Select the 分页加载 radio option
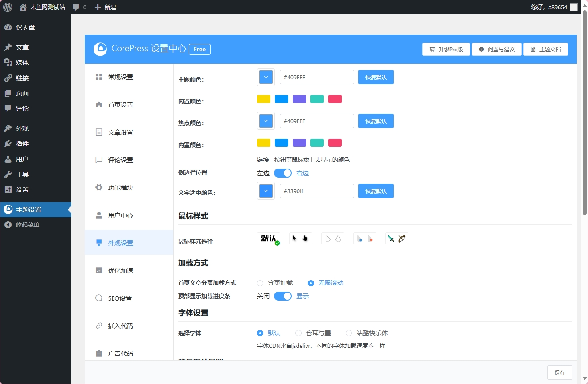The image size is (588, 384). [x=260, y=283]
